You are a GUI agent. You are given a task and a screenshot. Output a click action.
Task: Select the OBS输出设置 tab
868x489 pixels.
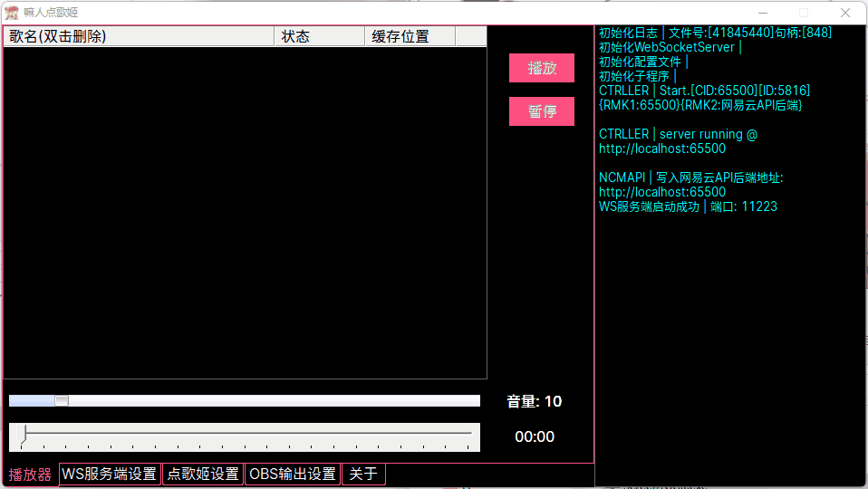(293, 475)
